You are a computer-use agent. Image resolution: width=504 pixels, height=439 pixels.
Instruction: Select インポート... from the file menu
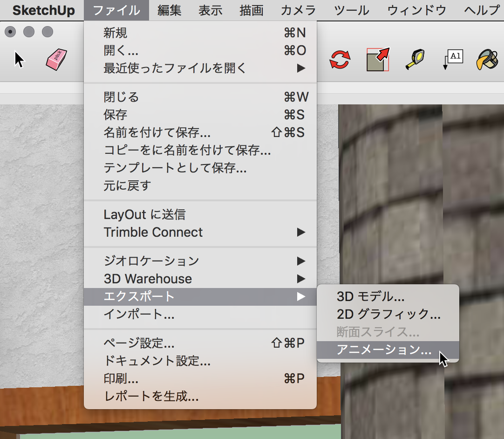pyautogui.click(x=139, y=315)
